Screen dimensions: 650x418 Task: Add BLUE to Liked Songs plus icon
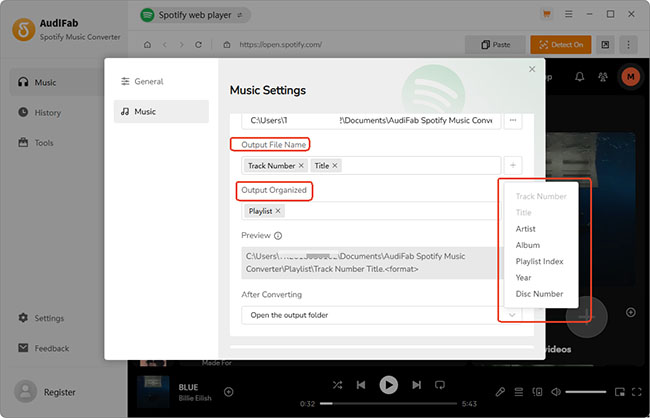(x=228, y=392)
